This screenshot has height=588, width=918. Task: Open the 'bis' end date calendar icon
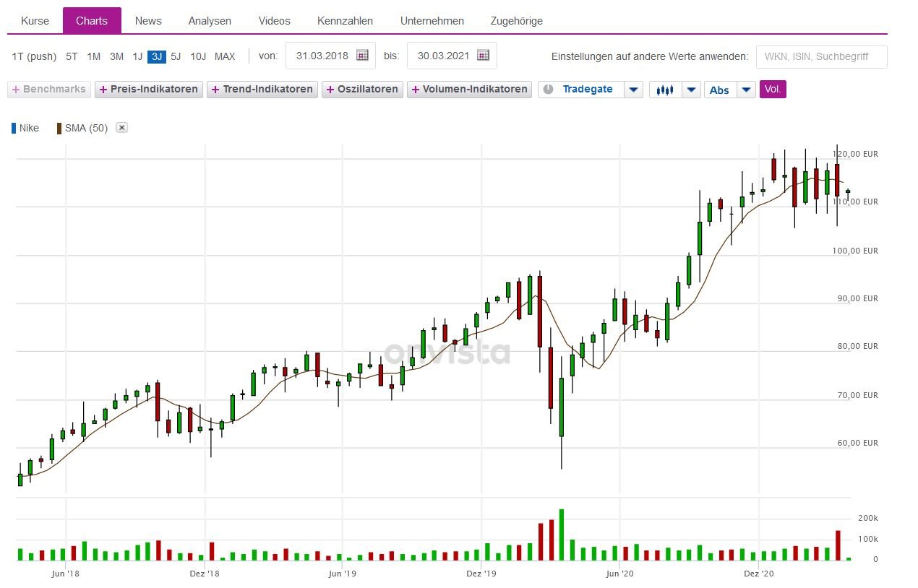click(x=484, y=56)
